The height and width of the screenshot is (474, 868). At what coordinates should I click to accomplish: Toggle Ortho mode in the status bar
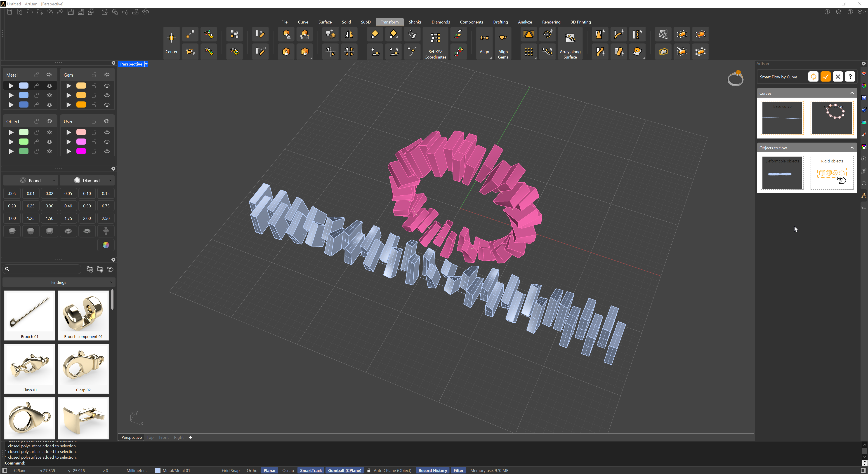click(x=252, y=470)
